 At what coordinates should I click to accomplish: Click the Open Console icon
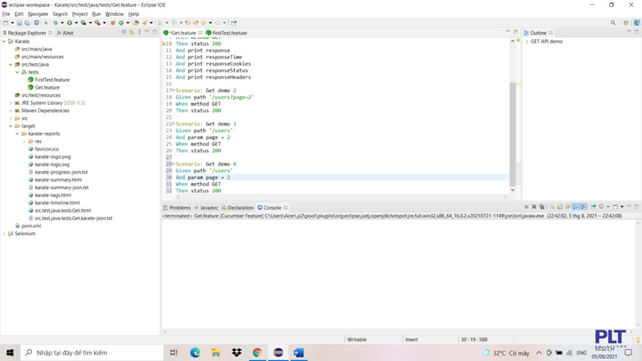[615, 207]
